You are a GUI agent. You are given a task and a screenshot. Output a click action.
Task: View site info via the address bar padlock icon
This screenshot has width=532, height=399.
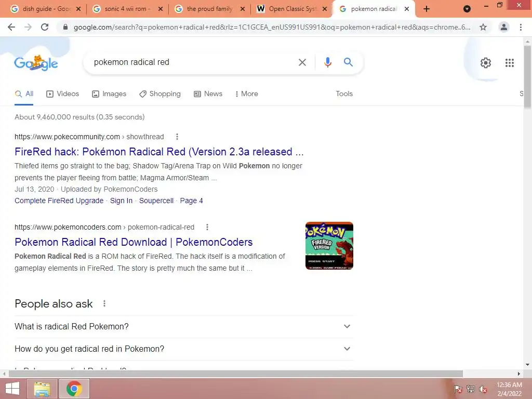[x=65, y=27]
